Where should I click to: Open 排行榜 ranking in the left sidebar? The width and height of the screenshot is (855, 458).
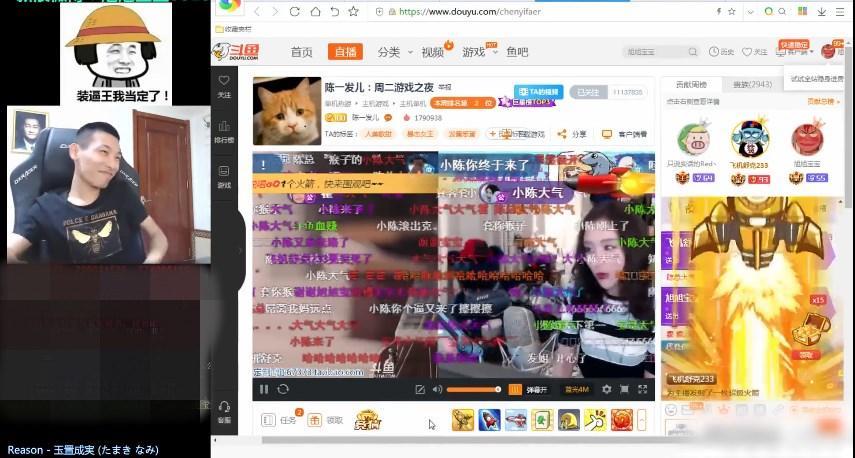point(224,131)
